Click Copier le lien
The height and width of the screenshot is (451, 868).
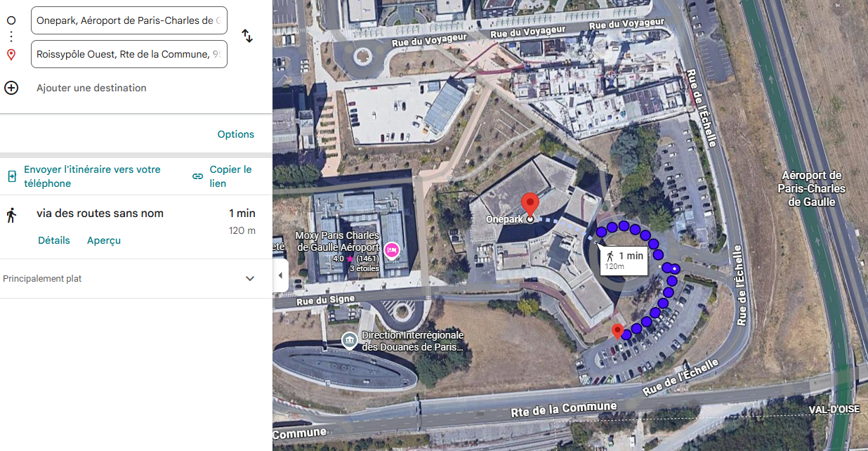[230, 176]
